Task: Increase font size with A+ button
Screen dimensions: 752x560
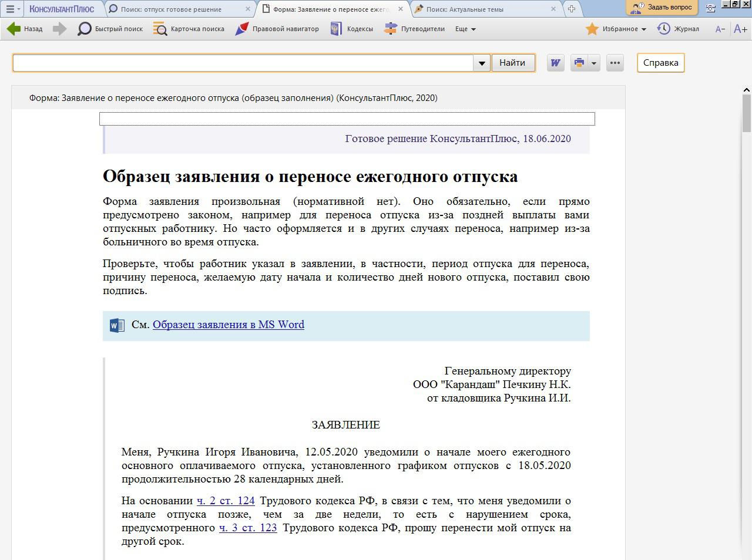Action: coord(740,29)
